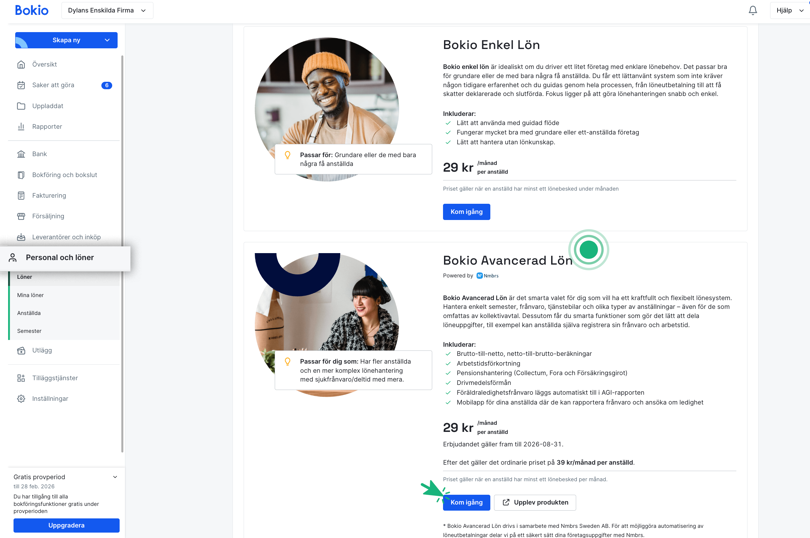Select Mina löner submenu item
Image resolution: width=810 pixels, height=538 pixels.
pyautogui.click(x=30, y=295)
